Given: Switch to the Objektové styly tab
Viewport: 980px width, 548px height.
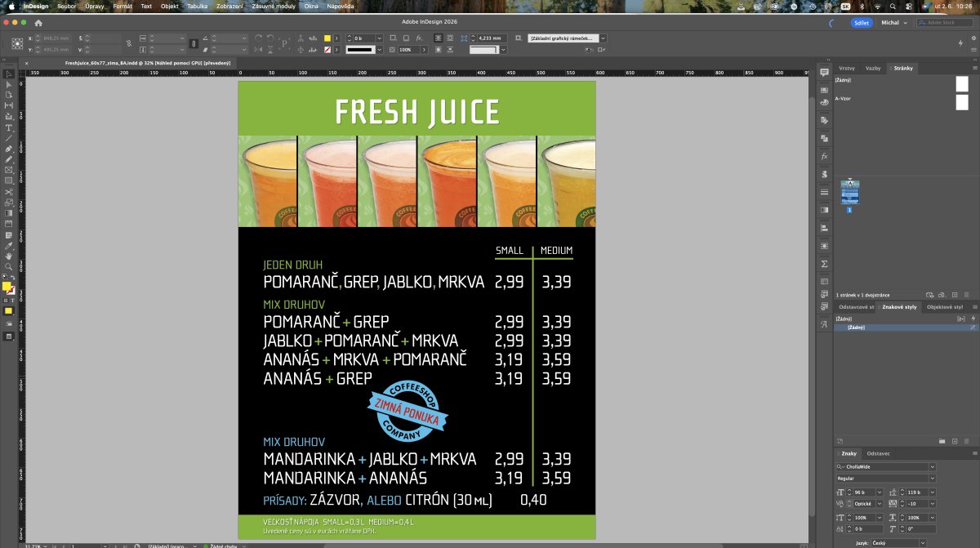Looking at the screenshot, I should 945,306.
